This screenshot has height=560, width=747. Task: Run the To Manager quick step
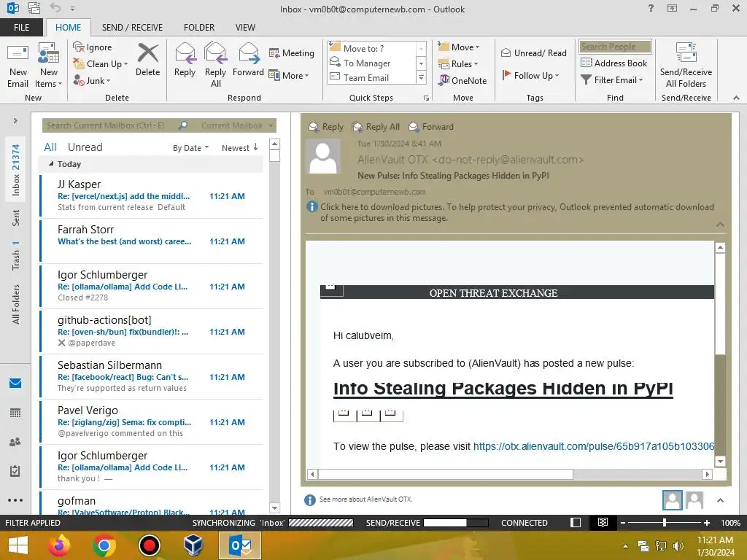371,63
